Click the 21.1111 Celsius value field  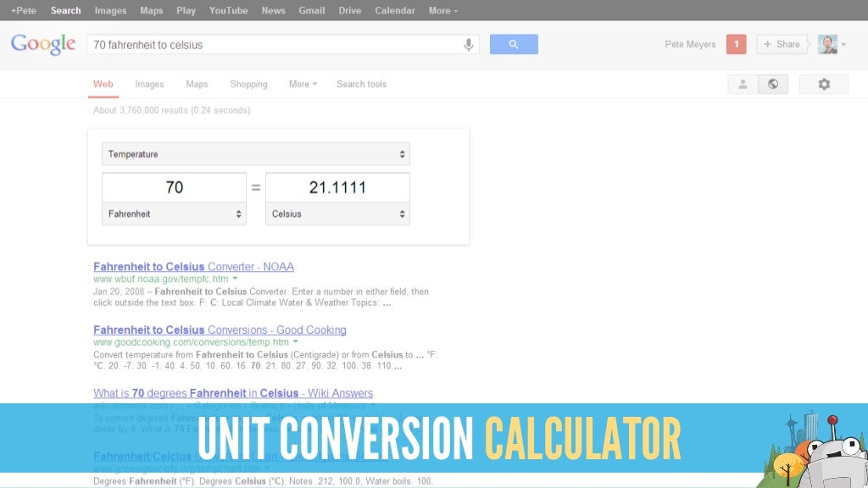(337, 187)
